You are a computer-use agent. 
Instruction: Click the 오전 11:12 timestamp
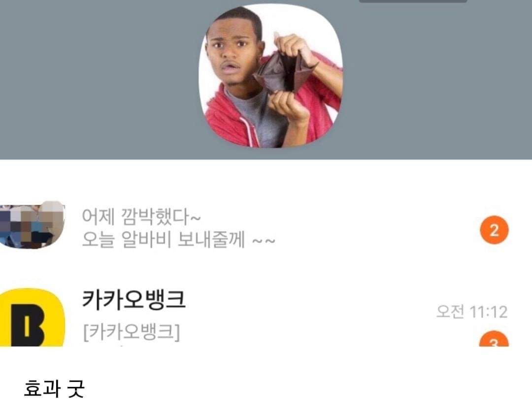[472, 312]
